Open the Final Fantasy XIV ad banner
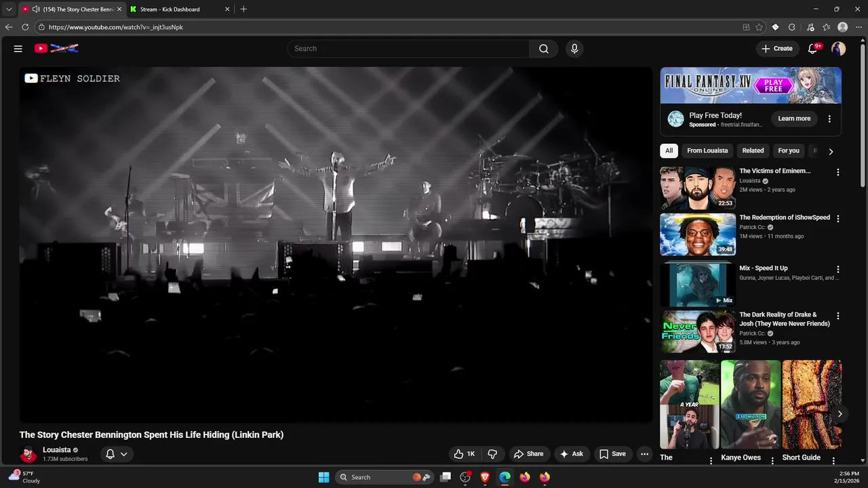Screen dimensions: 868x488 point(751,85)
